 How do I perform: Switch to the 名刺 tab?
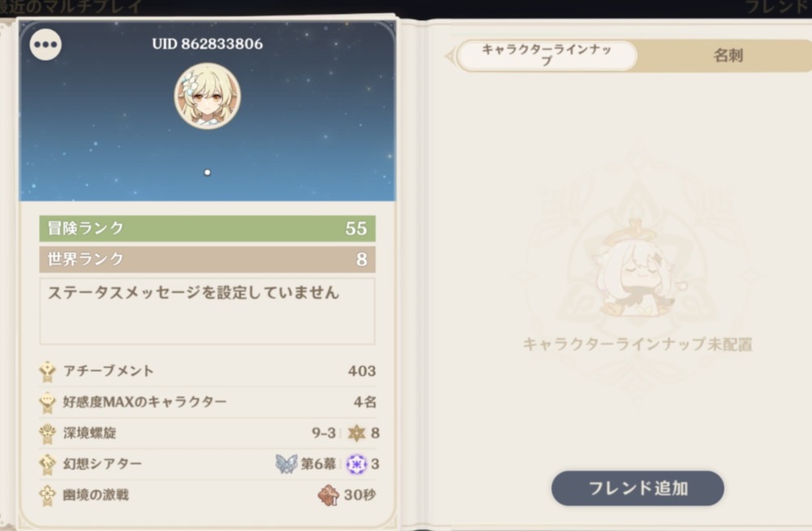point(728,55)
